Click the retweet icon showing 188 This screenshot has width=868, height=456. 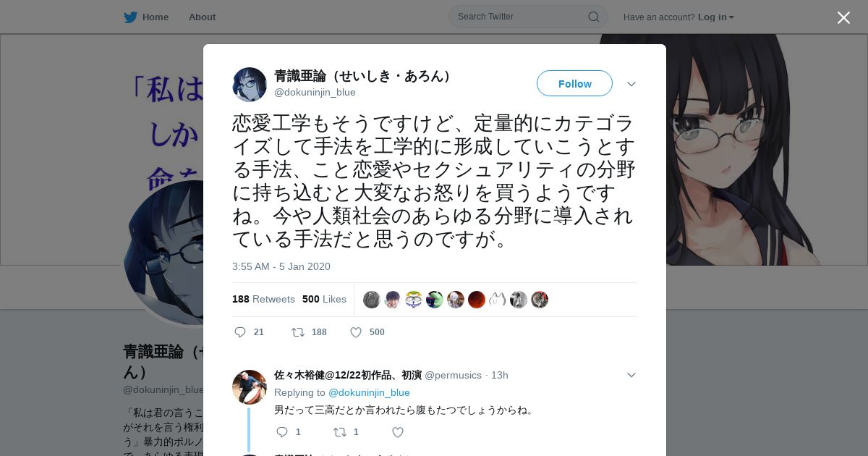tap(298, 332)
